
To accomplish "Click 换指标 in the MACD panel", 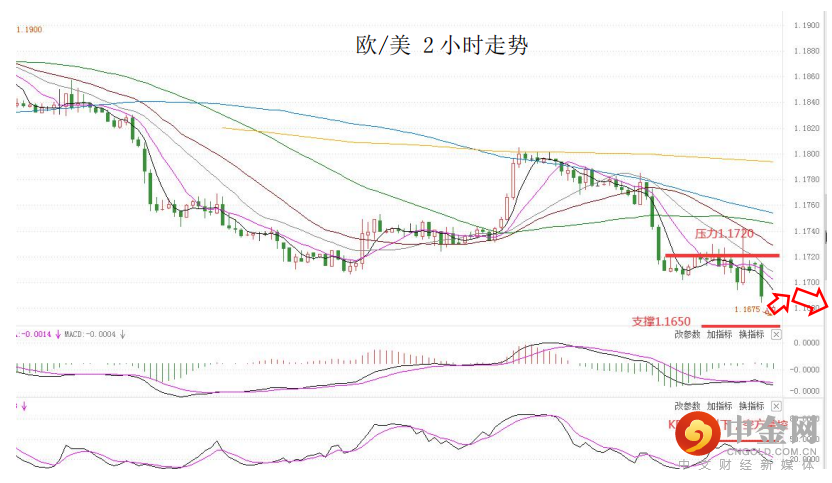I will tap(751, 334).
